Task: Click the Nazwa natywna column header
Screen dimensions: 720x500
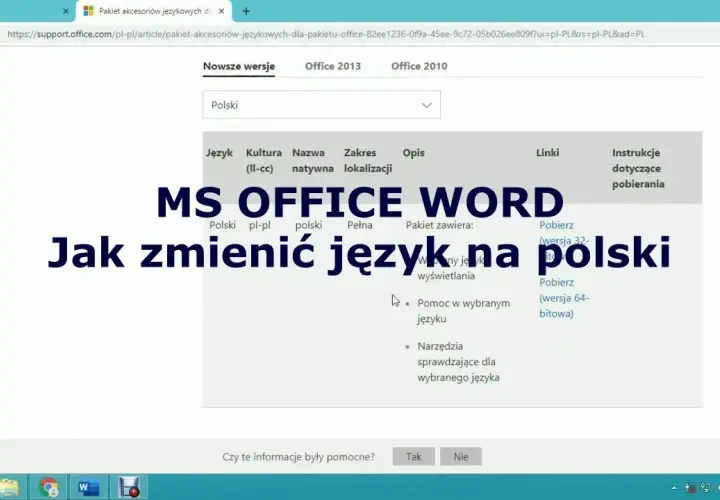Action: [313, 160]
